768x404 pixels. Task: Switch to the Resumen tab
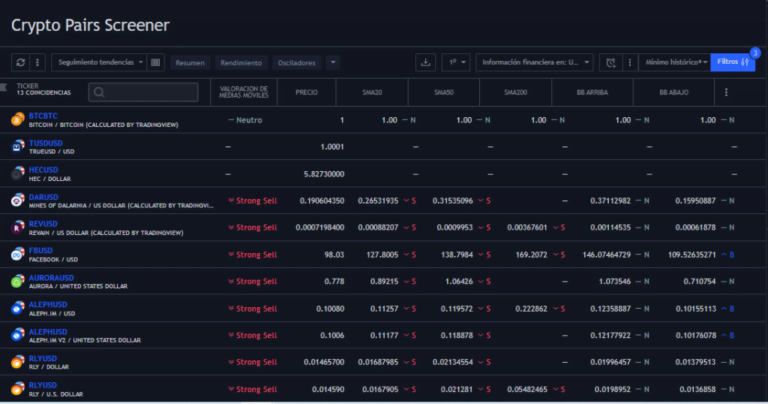point(190,63)
